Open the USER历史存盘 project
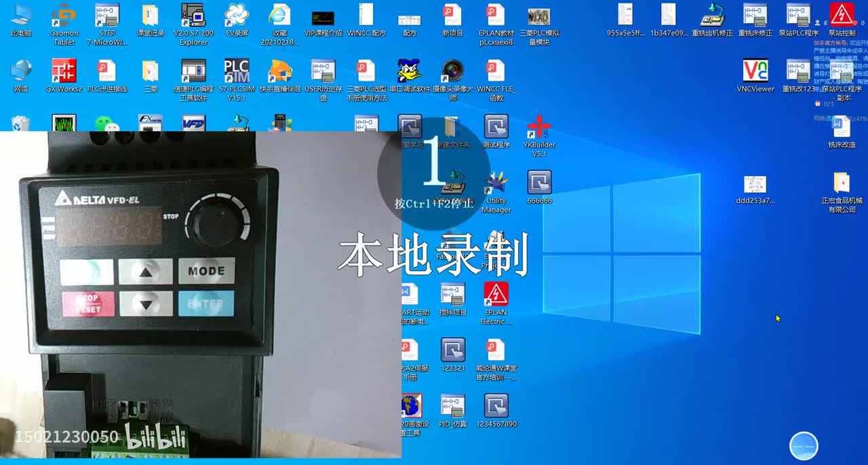 323,80
